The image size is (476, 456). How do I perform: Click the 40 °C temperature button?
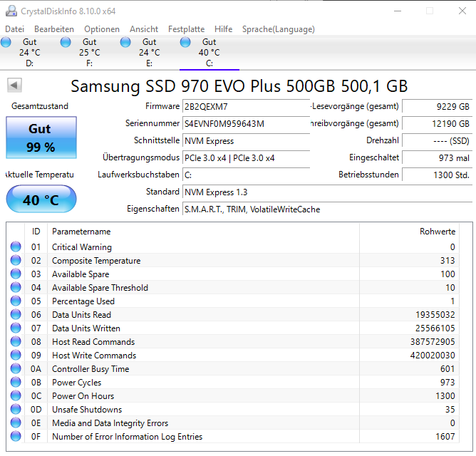41,199
